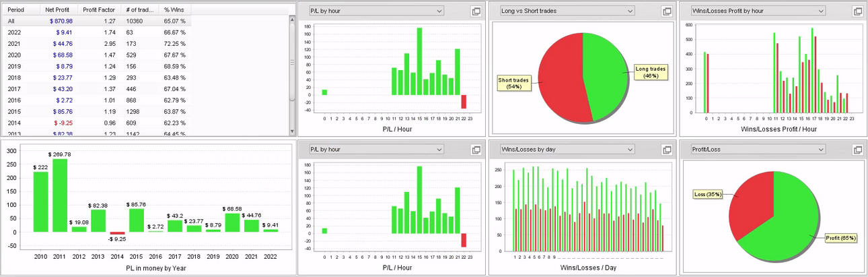Select the 2017 period row
This screenshot has height=277, width=868.
tap(98, 89)
